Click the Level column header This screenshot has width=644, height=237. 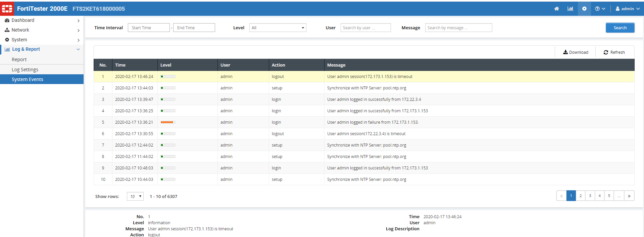tap(188, 65)
